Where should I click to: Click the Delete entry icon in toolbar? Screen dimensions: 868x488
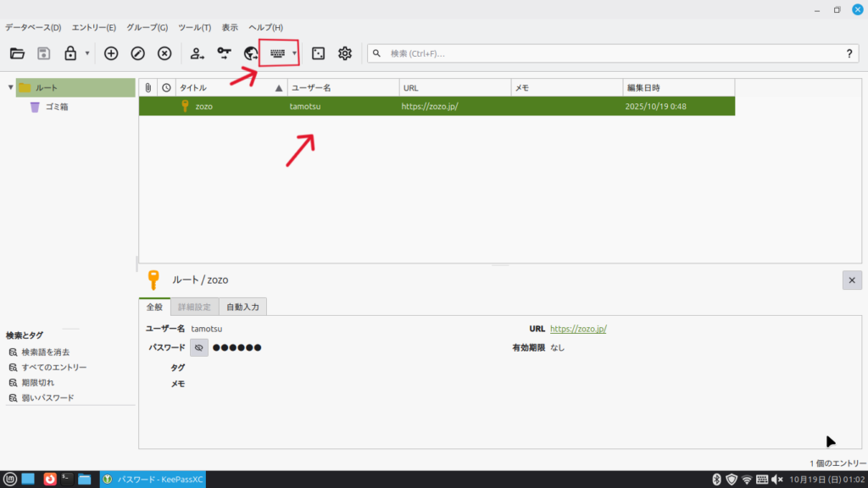pos(164,53)
